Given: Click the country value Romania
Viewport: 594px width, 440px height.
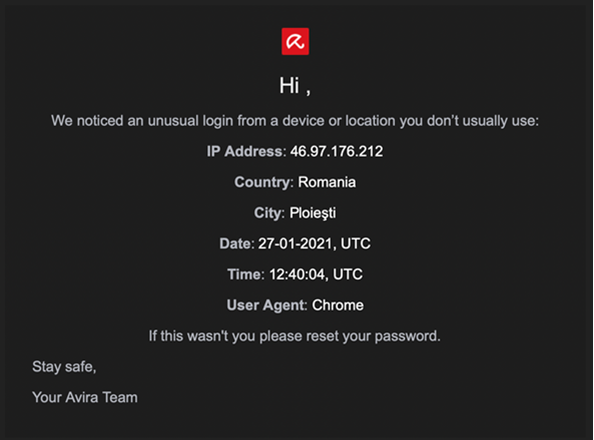Looking at the screenshot, I should (327, 182).
